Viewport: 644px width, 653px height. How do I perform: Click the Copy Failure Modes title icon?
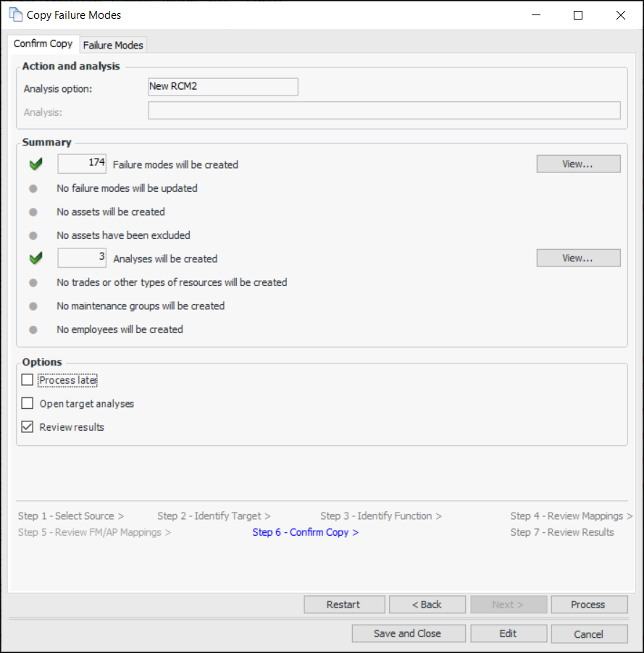click(x=14, y=14)
